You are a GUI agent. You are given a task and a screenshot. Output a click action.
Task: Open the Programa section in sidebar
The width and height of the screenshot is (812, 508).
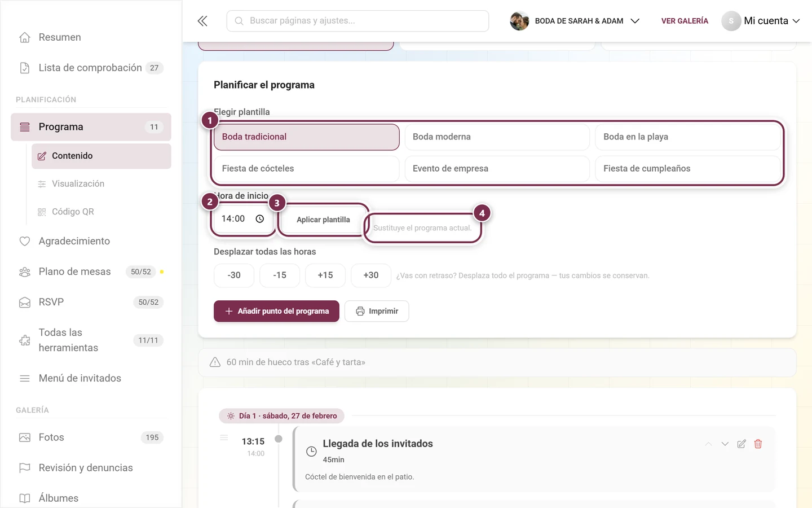point(91,127)
